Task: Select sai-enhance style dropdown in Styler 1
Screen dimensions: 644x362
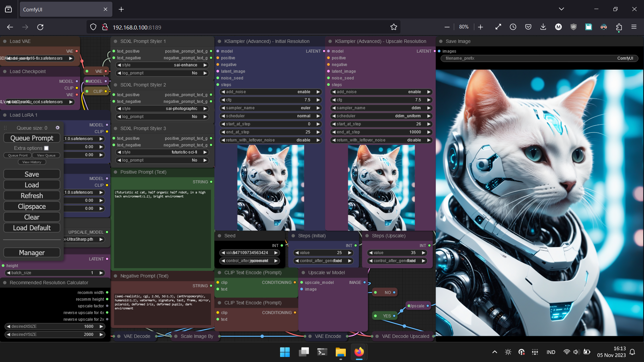Action: 161,65
